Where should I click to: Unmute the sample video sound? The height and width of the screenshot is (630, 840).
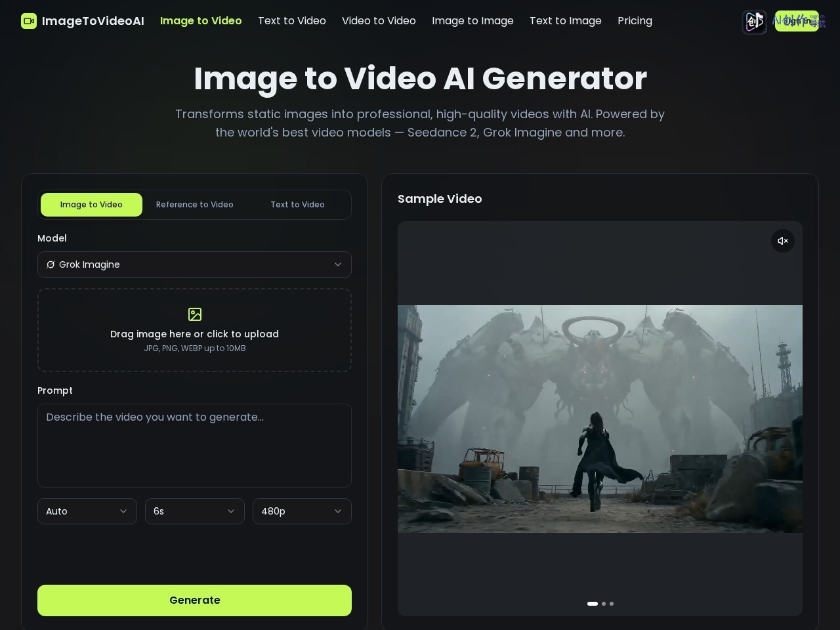(x=783, y=241)
